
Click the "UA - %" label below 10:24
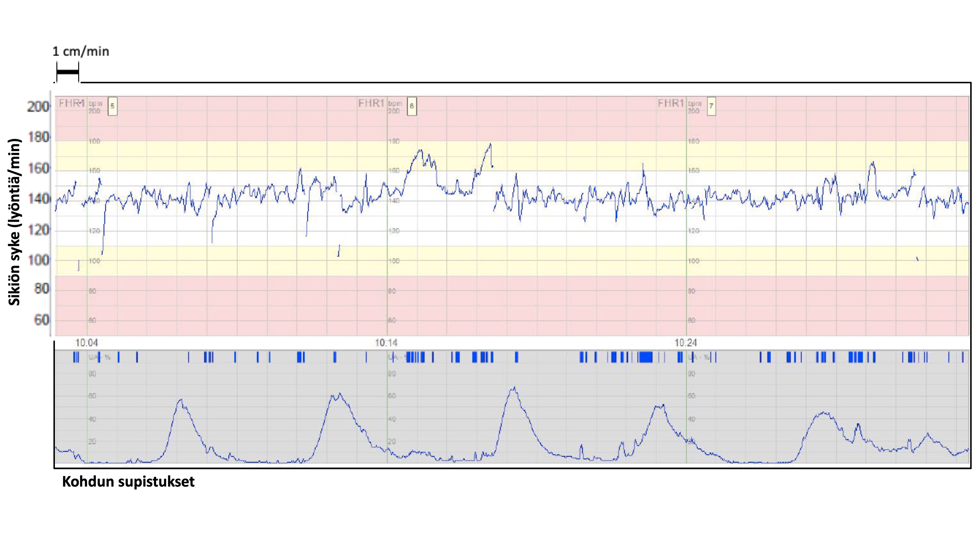pos(699,357)
